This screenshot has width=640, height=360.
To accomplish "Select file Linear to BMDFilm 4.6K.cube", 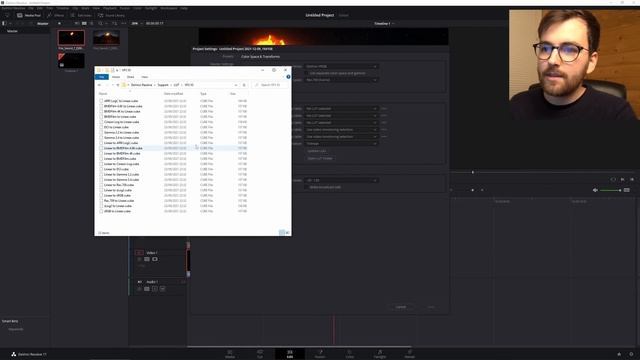I will [123, 148].
